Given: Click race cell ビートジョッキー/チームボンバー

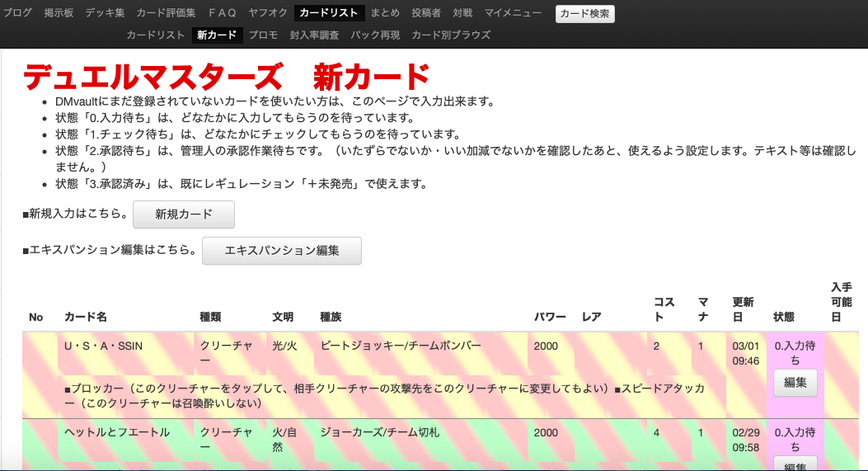Looking at the screenshot, I should pyautogui.click(x=401, y=346).
